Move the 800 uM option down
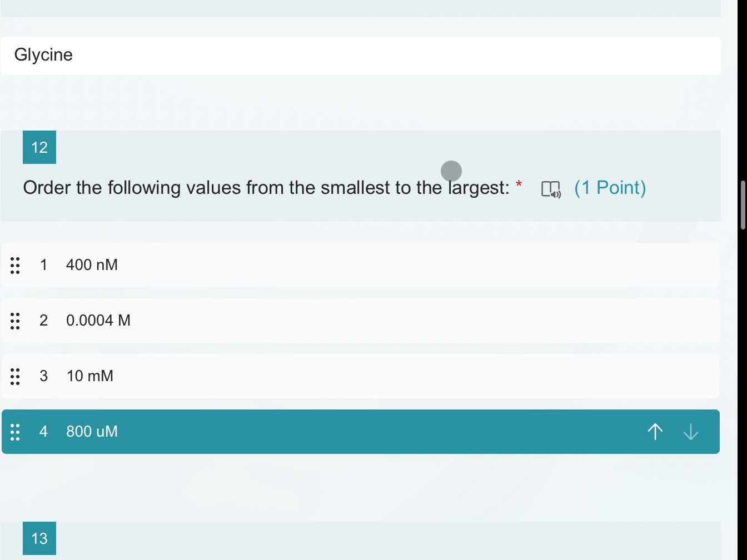Viewport: 747px width, 560px height. 690,432
